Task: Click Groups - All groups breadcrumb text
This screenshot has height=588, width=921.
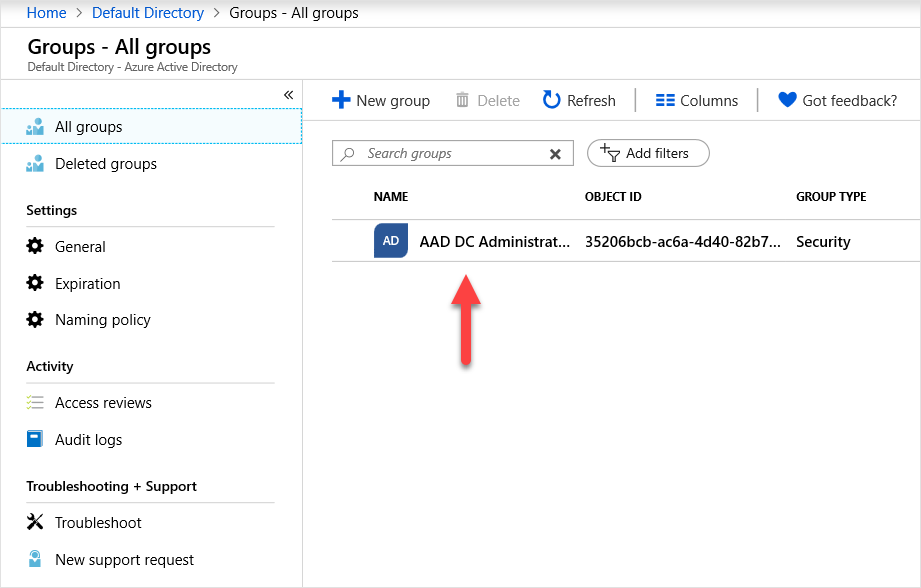Action: (294, 13)
